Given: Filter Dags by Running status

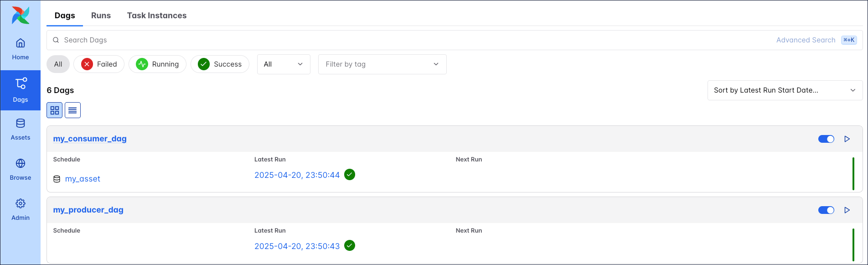Looking at the screenshot, I should point(157,64).
